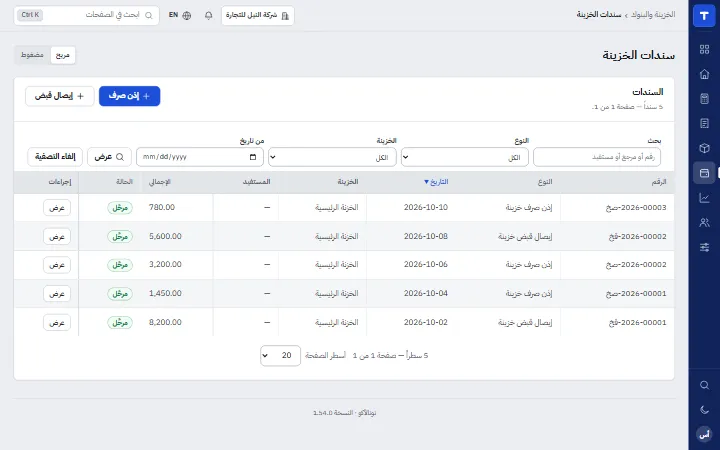
Task: Focus the search field رقم أو مرجع أو مستفيد
Action: point(597,157)
